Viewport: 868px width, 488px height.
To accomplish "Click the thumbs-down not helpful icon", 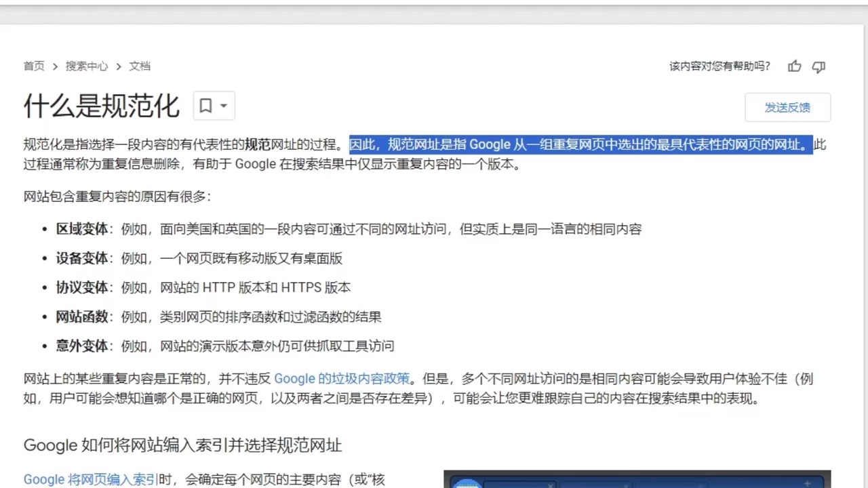I will 819,66.
